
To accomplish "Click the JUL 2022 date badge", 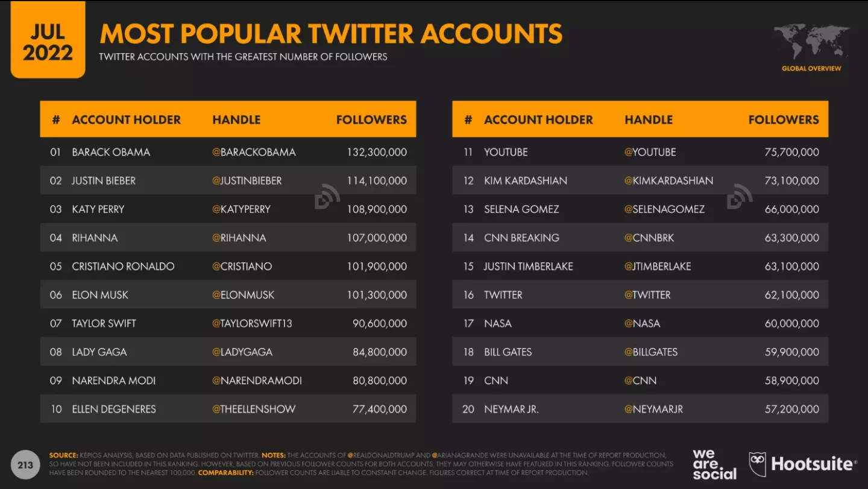I will (x=48, y=42).
